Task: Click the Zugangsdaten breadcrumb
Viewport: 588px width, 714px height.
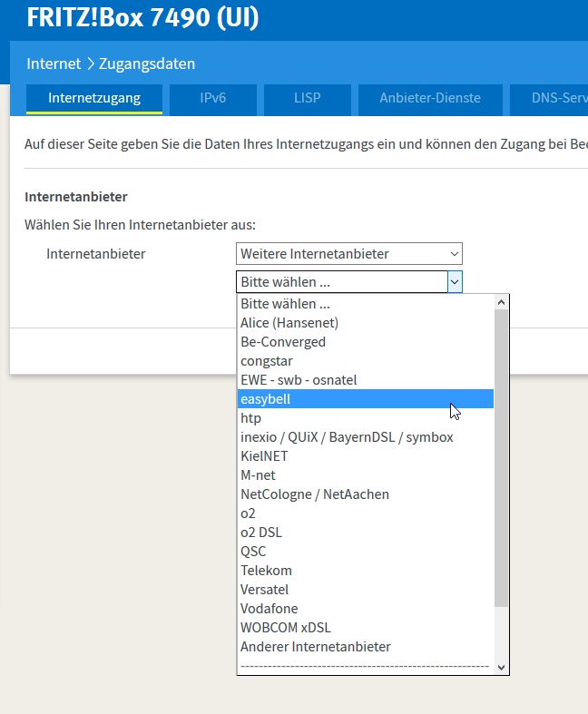Action: pos(147,64)
